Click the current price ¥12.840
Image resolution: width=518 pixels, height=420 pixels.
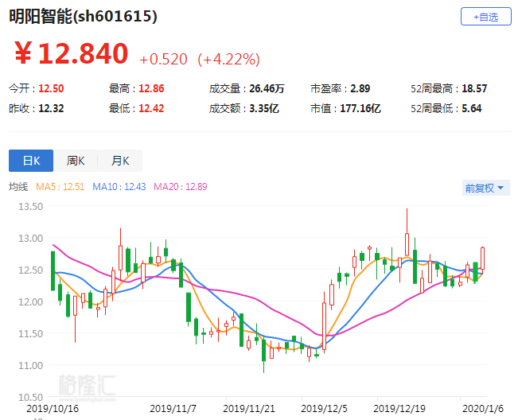coord(72,53)
